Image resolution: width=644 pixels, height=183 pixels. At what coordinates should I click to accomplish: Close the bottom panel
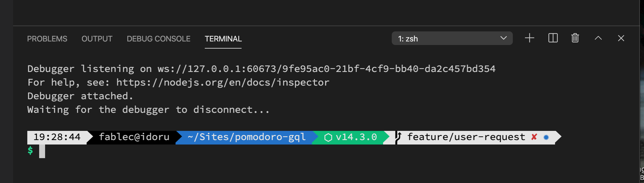tap(621, 38)
